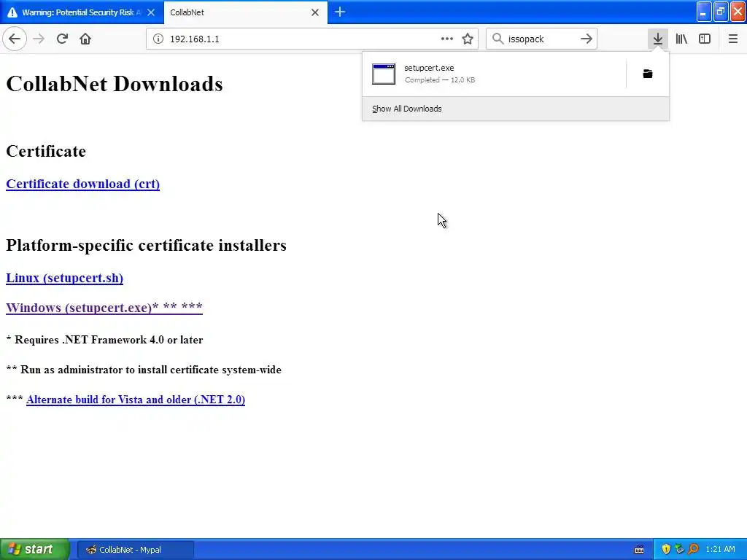Image resolution: width=747 pixels, height=560 pixels.
Task: Open the Windows Start menu
Action: click(34, 549)
